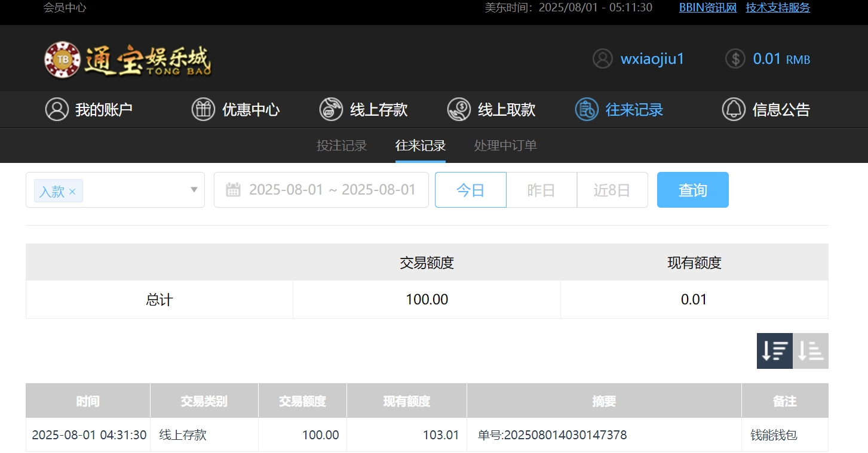Switch to the 投注记录 tab

[341, 146]
